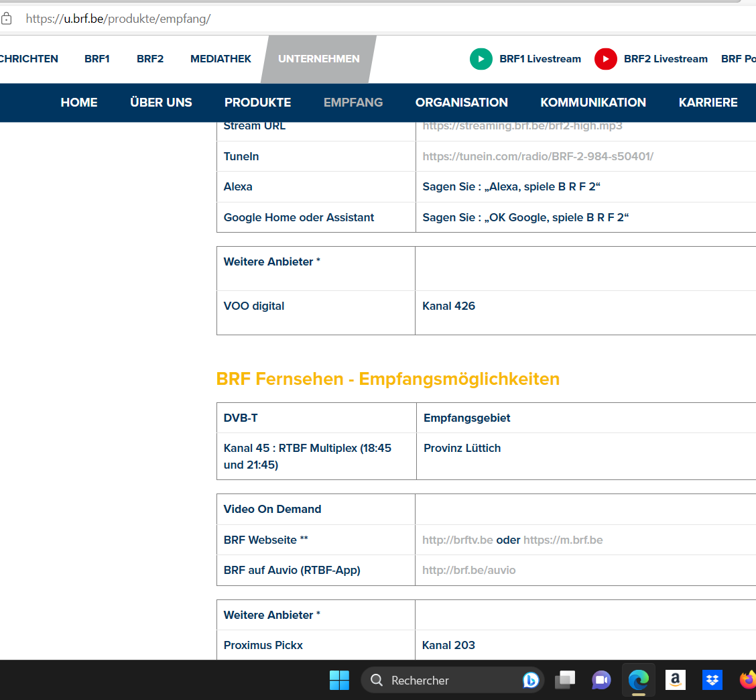Open the Amazon taskbar app

[675, 681]
